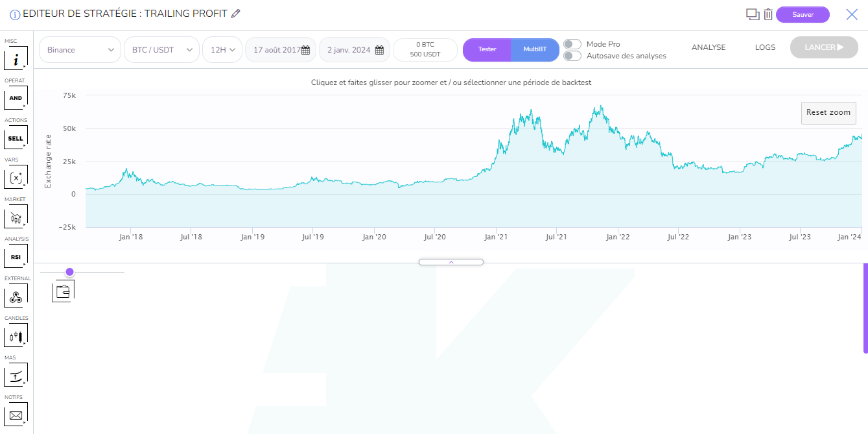Open the LOGS tab

pos(765,47)
